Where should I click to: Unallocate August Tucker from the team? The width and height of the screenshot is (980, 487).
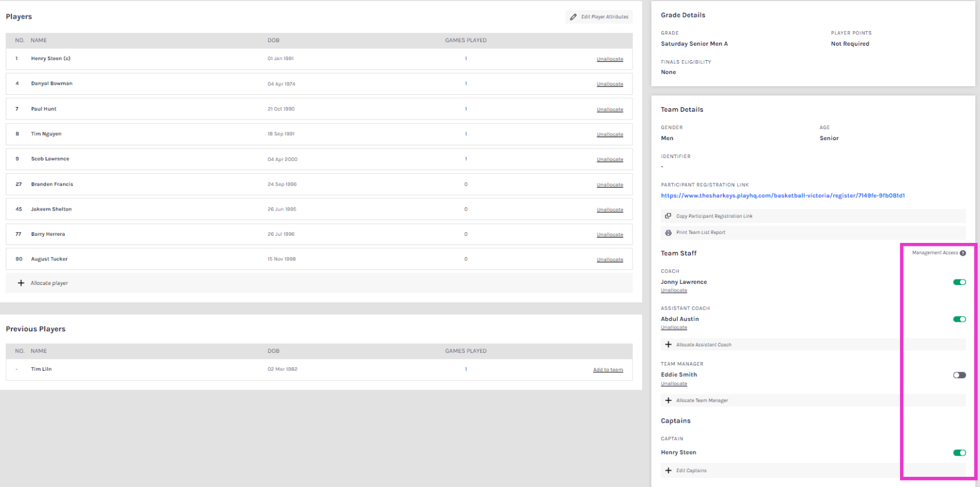[610, 260]
